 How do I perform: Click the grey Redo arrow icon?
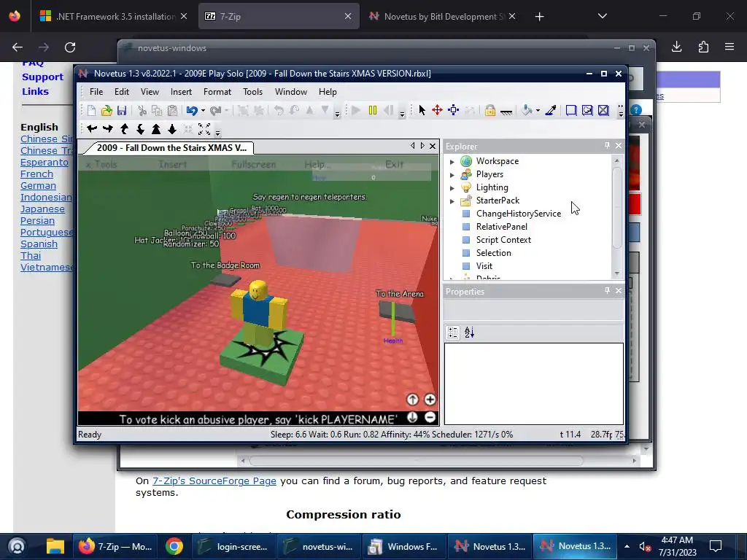point(215,111)
